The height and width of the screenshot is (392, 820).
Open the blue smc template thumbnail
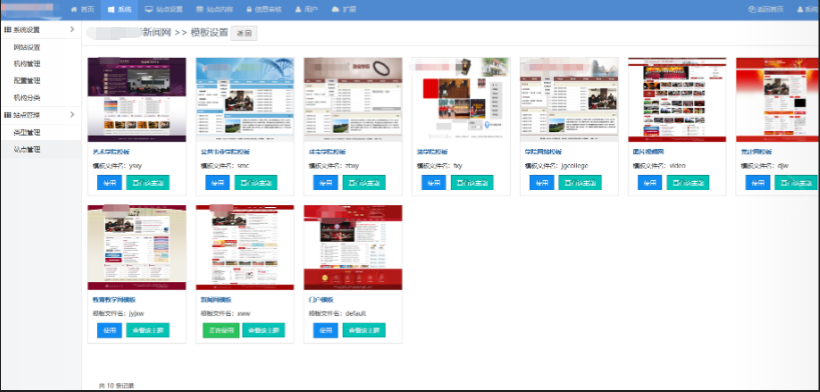tap(245, 100)
